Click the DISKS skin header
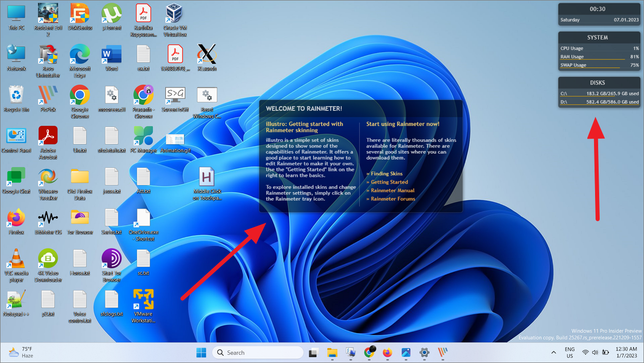The height and width of the screenshot is (363, 644). tap(598, 82)
